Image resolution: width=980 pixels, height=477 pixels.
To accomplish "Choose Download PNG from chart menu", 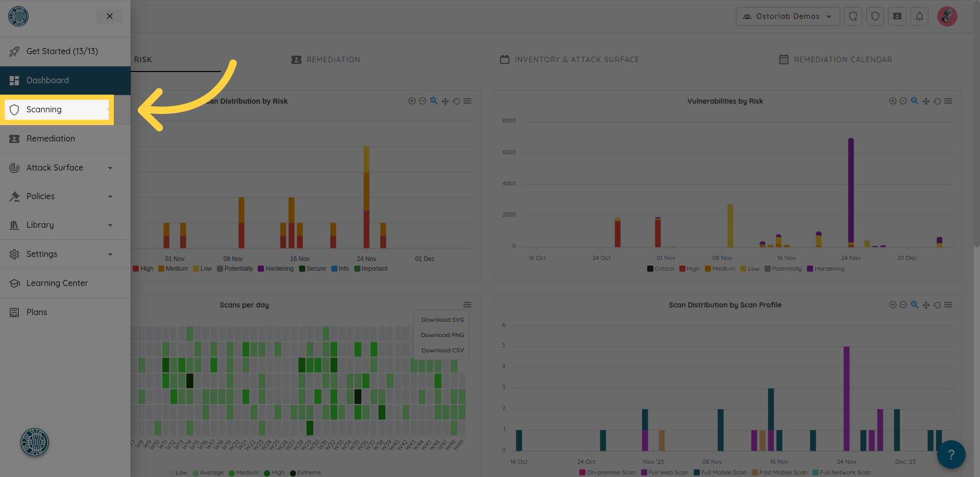I will (x=443, y=335).
